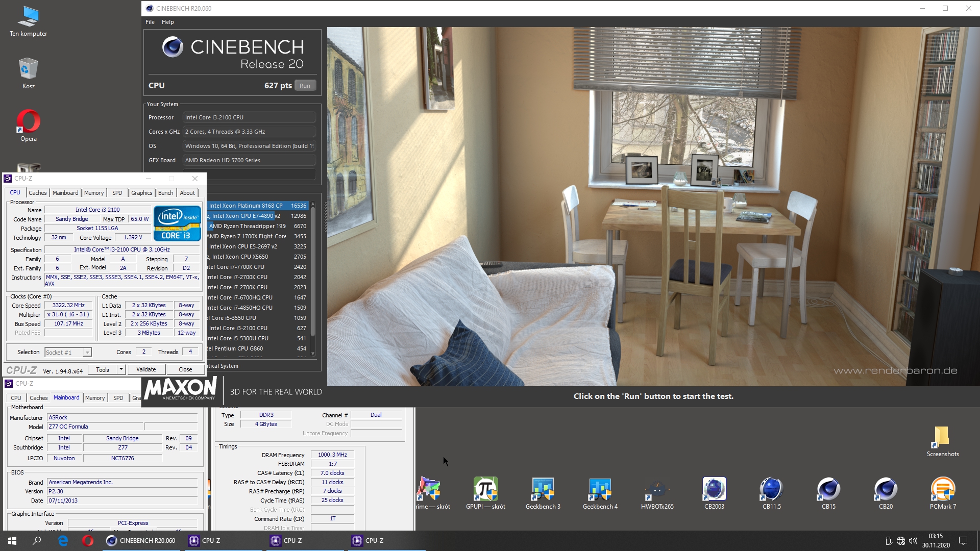Click the Cinebench ranking scrollbar
The height and width of the screenshot is (551, 980).
313,272
